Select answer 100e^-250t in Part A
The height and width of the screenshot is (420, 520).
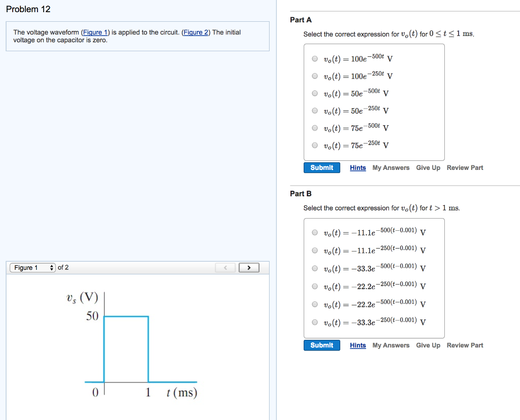[x=315, y=76]
